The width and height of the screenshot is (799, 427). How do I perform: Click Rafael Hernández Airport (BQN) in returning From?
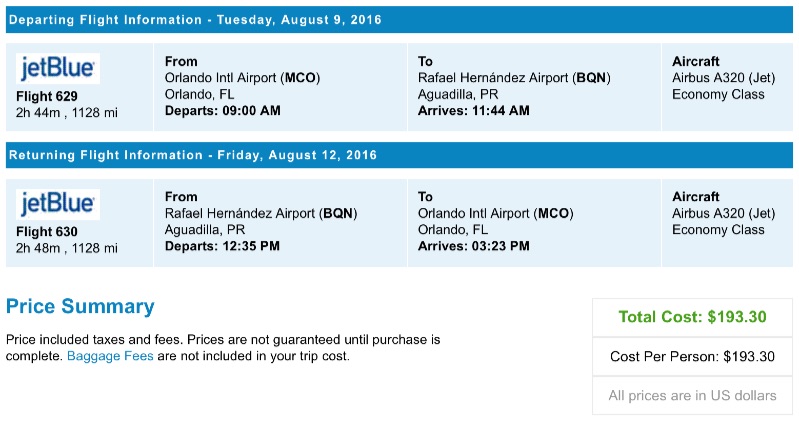[x=260, y=213]
